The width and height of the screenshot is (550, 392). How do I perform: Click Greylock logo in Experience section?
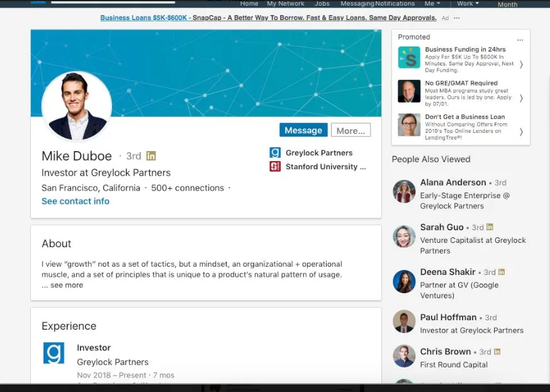[x=53, y=353]
